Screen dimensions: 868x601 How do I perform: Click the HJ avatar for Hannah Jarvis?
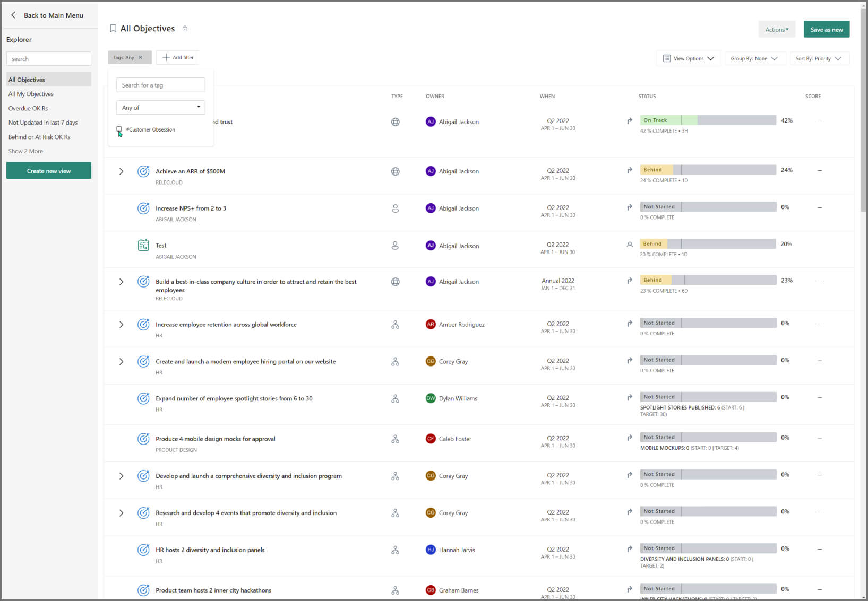[x=431, y=550]
